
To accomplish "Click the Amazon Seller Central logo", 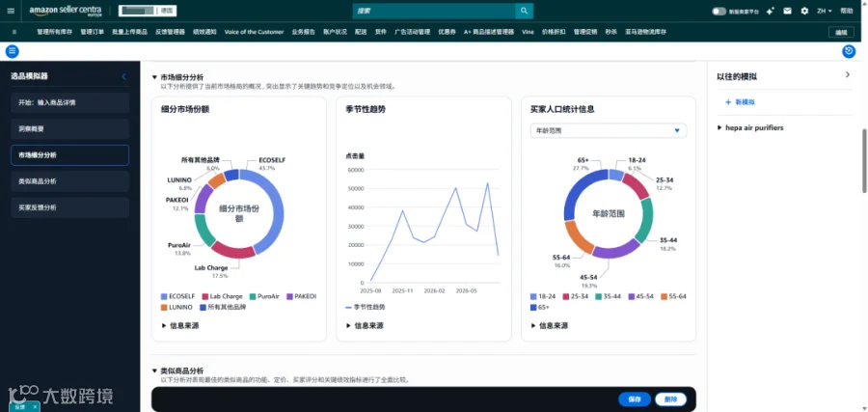I will [66, 11].
